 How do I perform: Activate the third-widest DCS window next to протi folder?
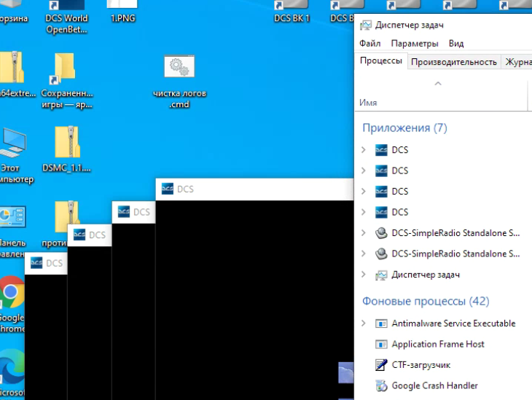[90, 235]
